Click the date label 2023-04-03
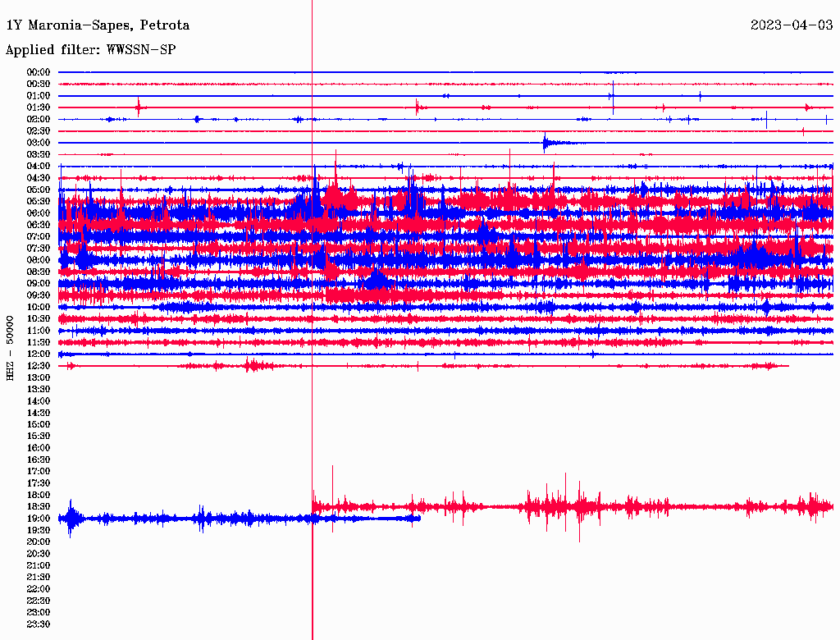Viewport: 840px width, 640px height. click(x=792, y=25)
